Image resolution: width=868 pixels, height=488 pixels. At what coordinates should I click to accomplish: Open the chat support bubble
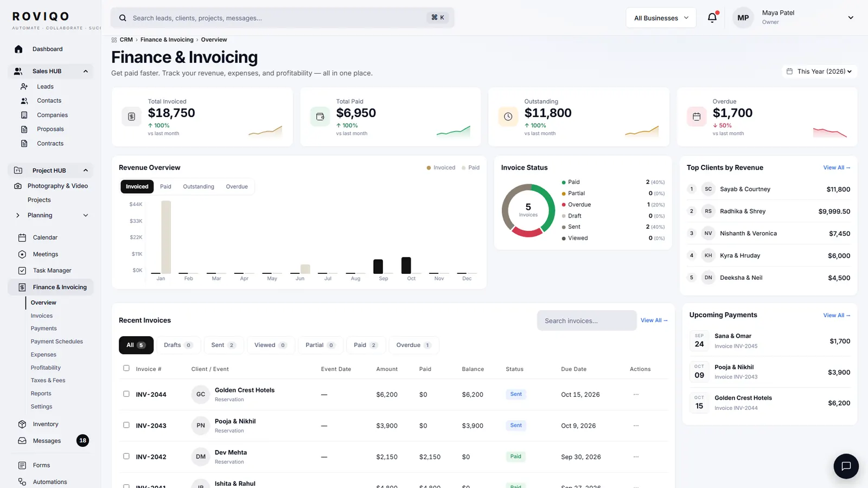point(846,466)
